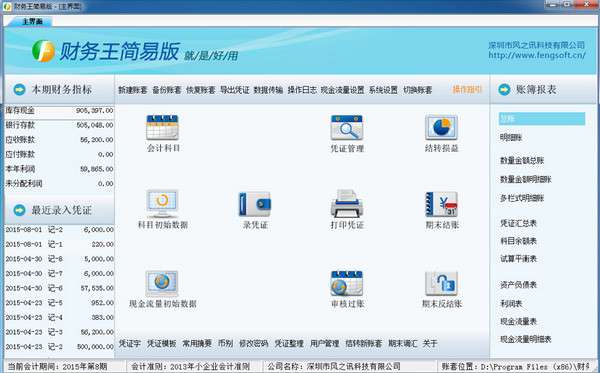Open 科目初始数据 monitor icon

(x=162, y=204)
